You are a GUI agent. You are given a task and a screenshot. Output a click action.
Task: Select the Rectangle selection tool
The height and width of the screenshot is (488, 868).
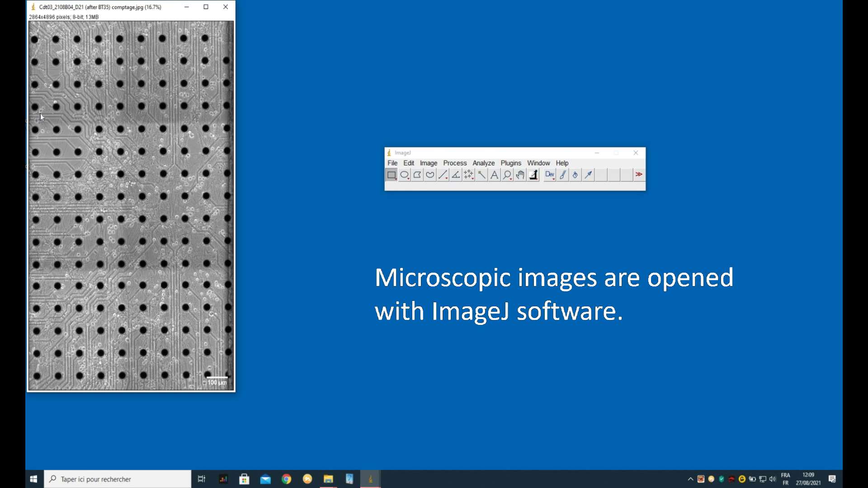(392, 175)
